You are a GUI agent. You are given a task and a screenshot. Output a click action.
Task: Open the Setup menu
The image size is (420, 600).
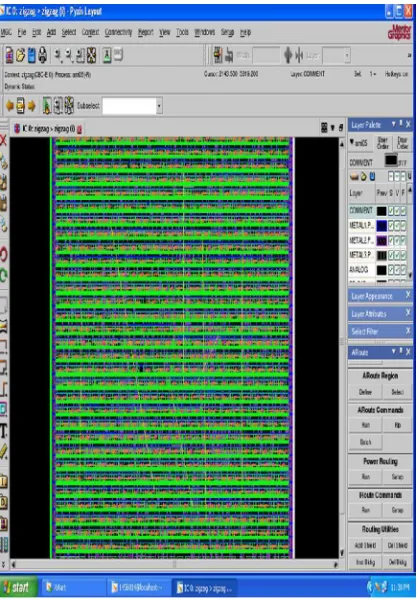[227, 33]
